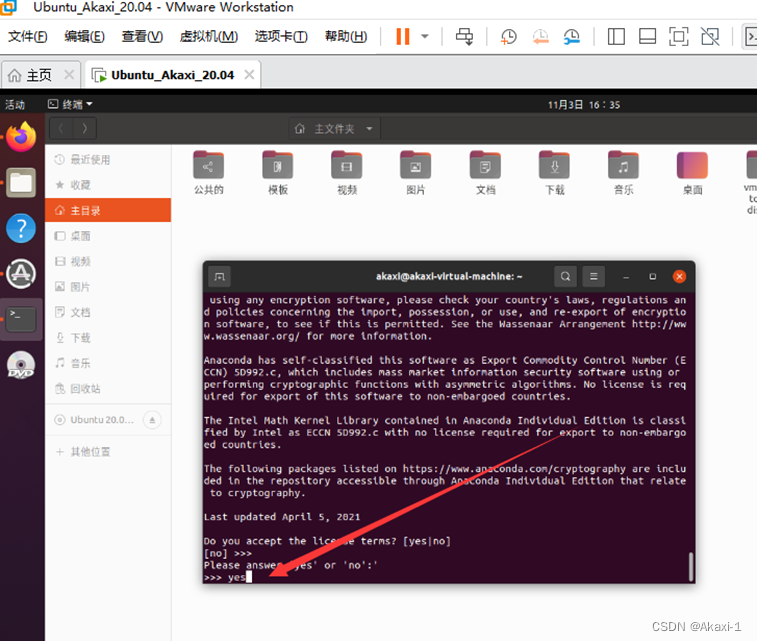
Task: Enter VMware full screen mode
Action: coord(678,37)
